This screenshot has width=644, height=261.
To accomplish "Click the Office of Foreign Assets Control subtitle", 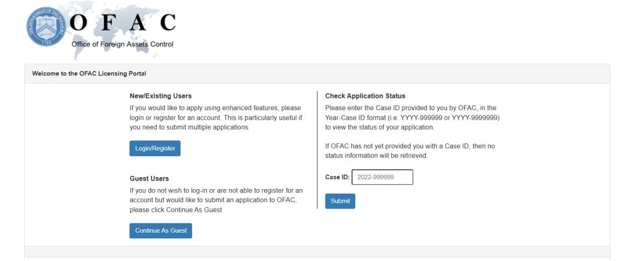I will tap(122, 44).
